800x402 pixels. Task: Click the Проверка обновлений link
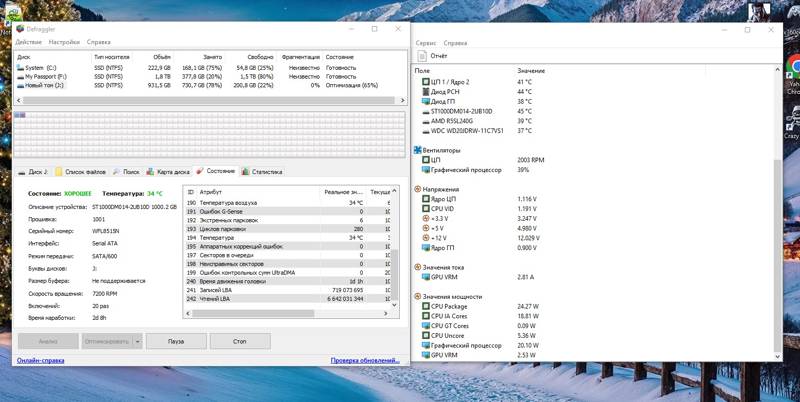pos(366,360)
